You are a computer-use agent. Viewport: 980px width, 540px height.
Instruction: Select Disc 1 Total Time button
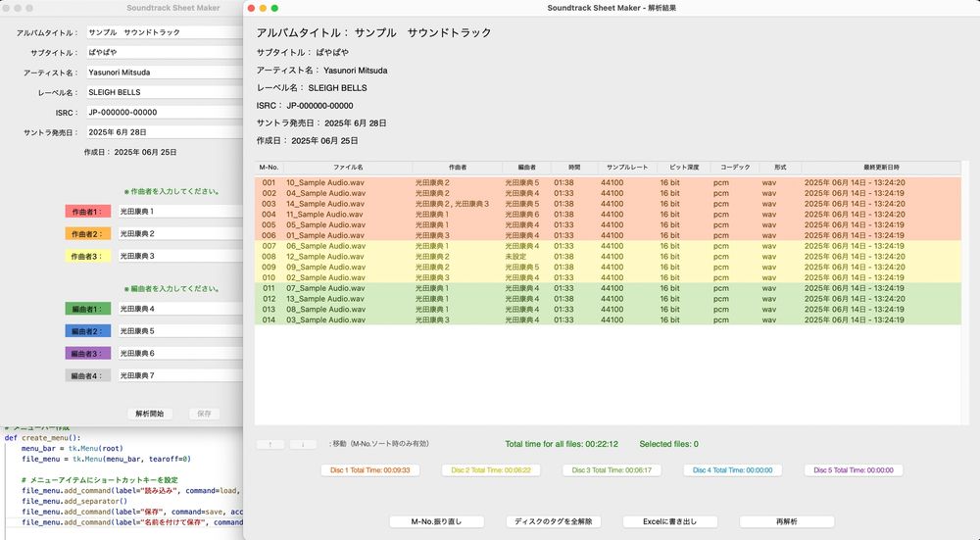[x=370, y=470]
